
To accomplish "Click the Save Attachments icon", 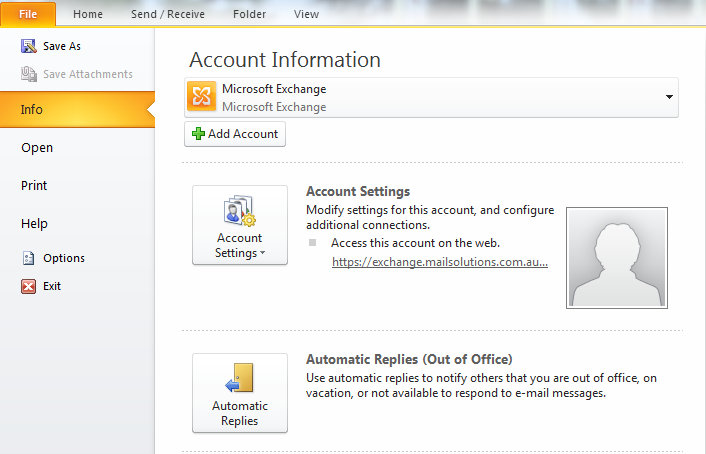I will pos(28,74).
